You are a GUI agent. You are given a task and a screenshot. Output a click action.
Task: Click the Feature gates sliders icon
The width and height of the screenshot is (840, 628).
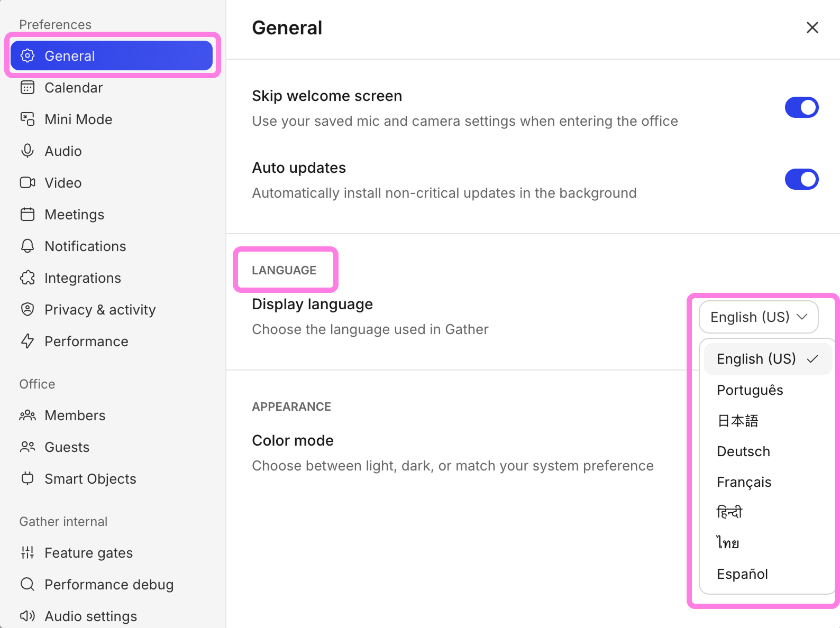pos(28,552)
